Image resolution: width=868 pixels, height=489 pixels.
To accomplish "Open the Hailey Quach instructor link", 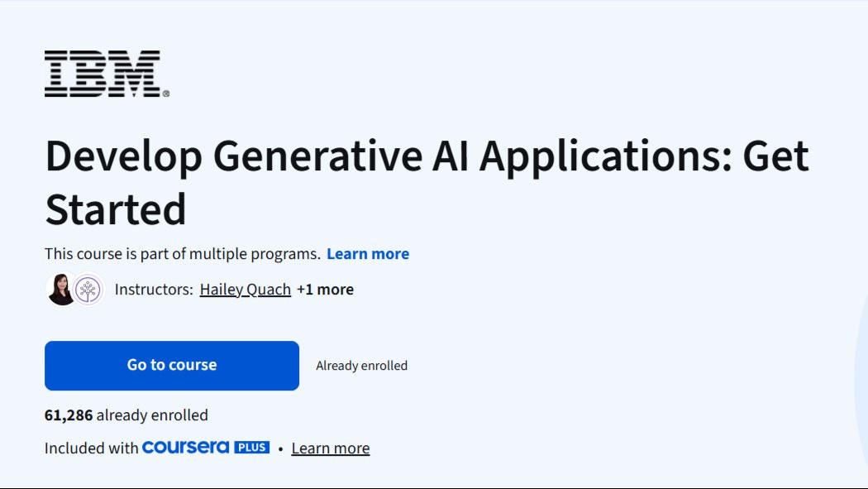I will (245, 289).
